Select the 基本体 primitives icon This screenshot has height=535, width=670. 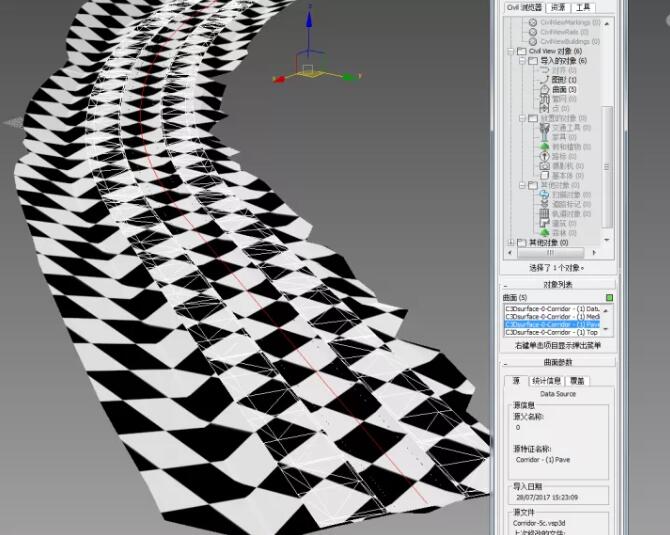click(544, 175)
